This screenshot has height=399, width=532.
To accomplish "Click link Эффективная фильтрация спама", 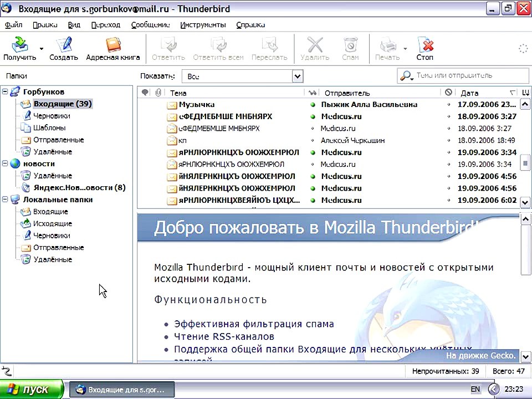I will pyautogui.click(x=254, y=324).
